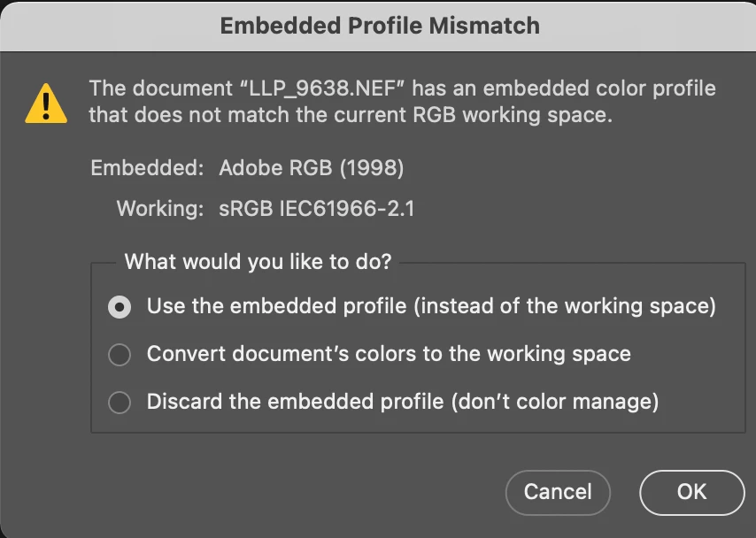Click the "Embedded:" field label
Screen dimensions: 756x538
[148, 167]
